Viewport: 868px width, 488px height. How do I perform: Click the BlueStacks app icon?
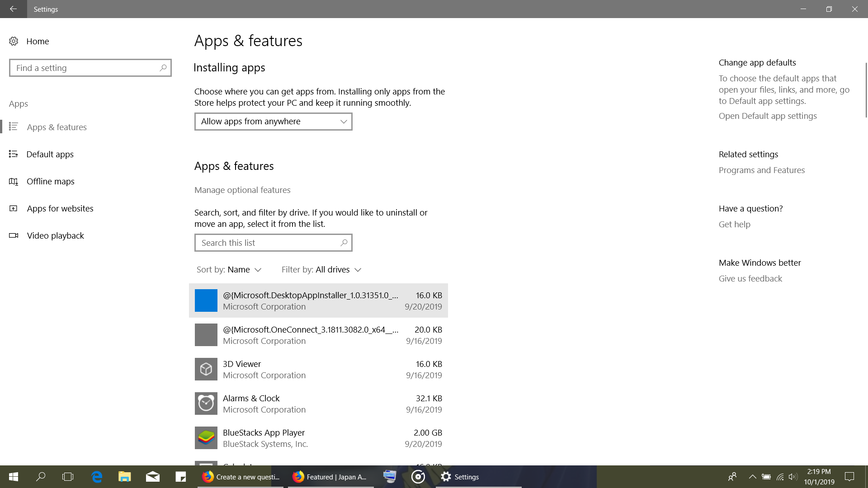coord(206,438)
